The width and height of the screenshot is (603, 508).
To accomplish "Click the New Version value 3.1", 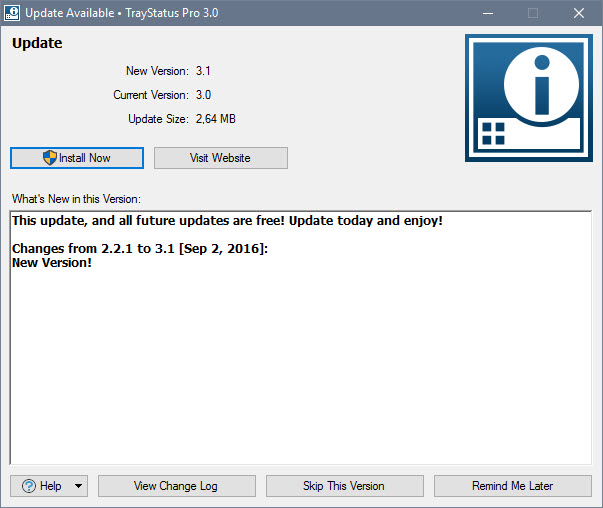I will click(x=203, y=71).
